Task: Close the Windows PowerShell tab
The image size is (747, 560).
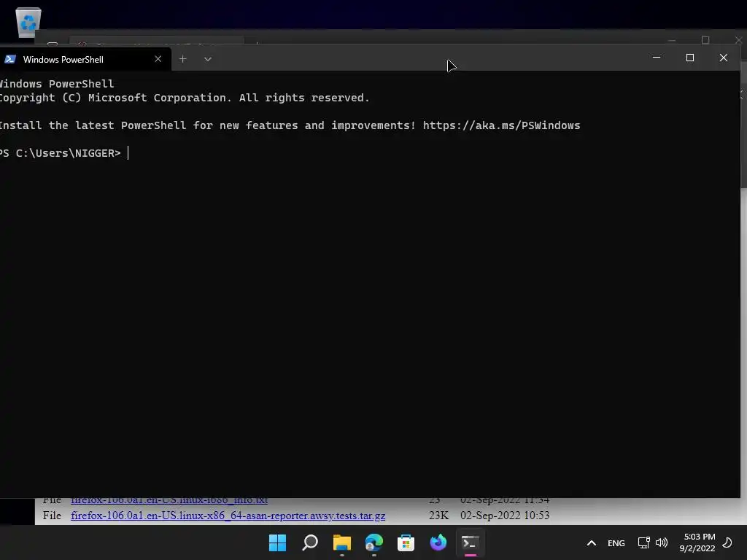Action: [158, 59]
